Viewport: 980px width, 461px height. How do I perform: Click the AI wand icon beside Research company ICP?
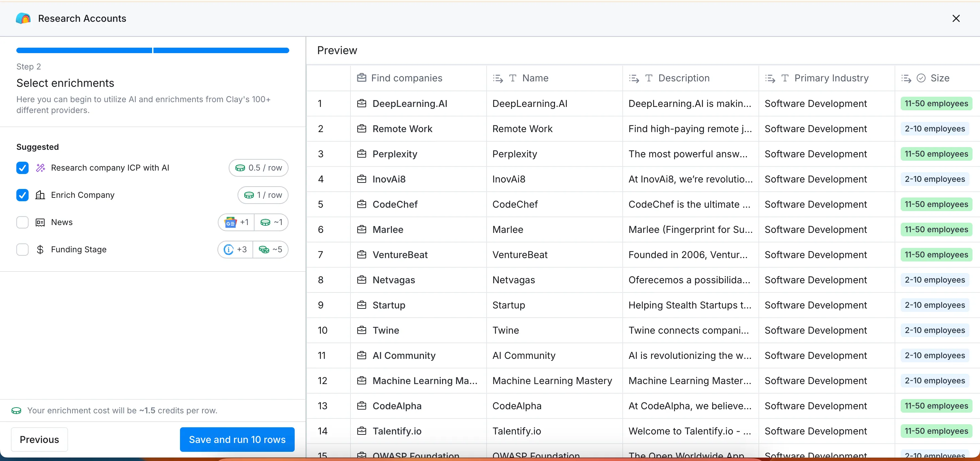(x=40, y=168)
